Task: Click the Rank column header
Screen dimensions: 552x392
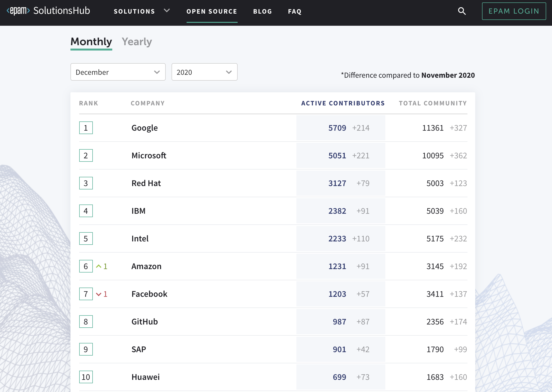Action: point(89,103)
